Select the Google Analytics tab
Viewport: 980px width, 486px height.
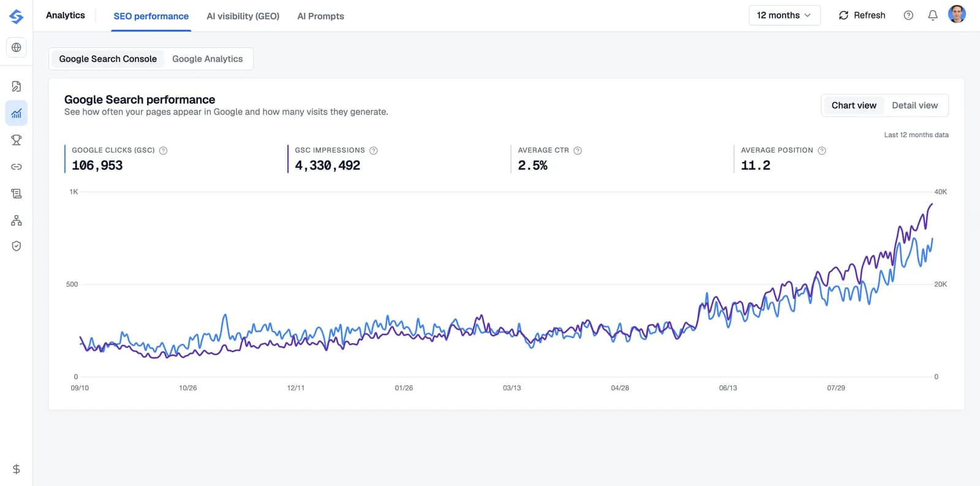(208, 59)
